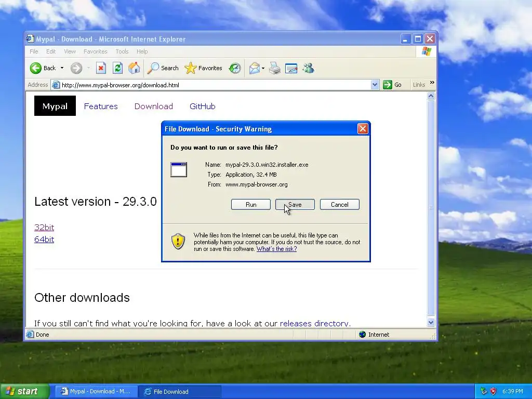Expand the Links toolbar chevron

pos(432,83)
